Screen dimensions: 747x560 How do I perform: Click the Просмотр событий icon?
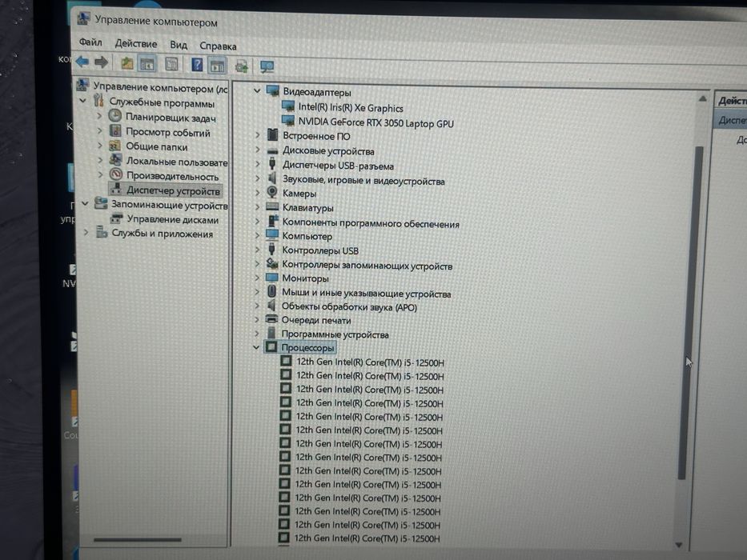115,130
